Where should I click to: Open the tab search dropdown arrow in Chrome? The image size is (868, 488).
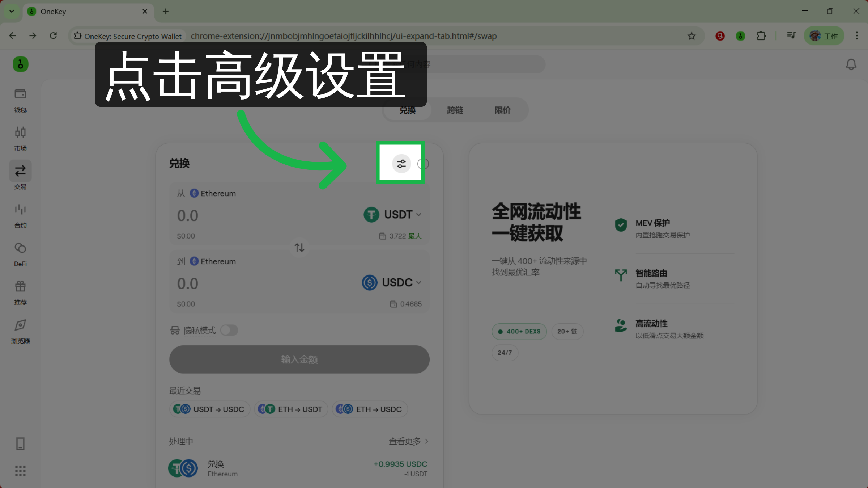[x=12, y=11]
